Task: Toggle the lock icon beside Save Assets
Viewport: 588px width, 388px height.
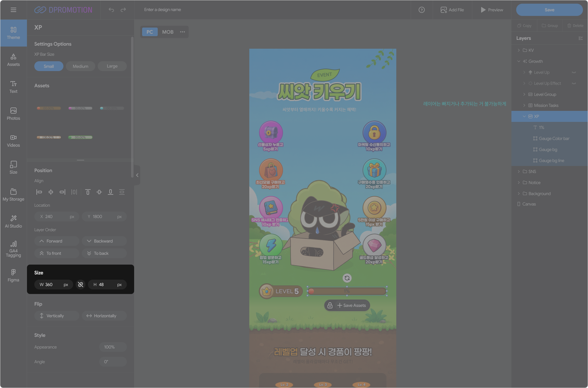Action: click(330, 305)
